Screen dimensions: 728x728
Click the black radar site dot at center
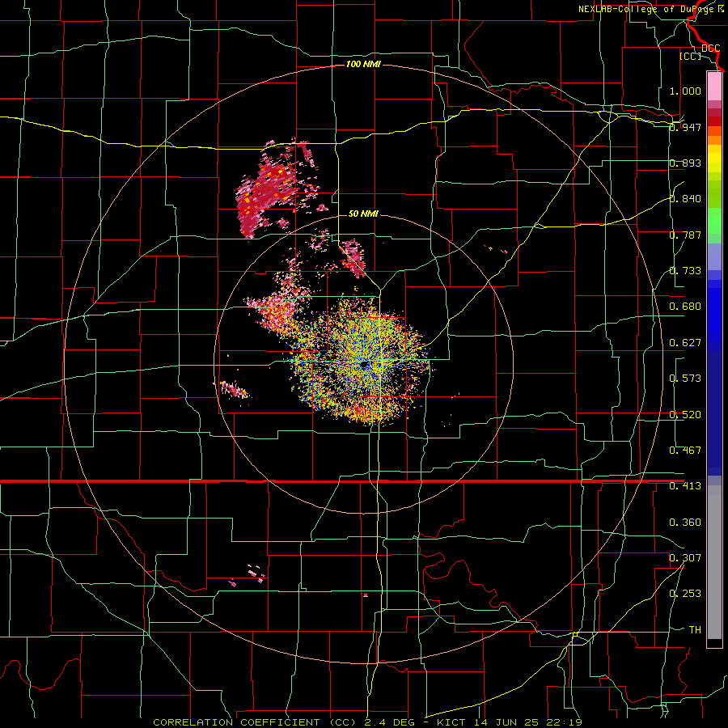365,365
